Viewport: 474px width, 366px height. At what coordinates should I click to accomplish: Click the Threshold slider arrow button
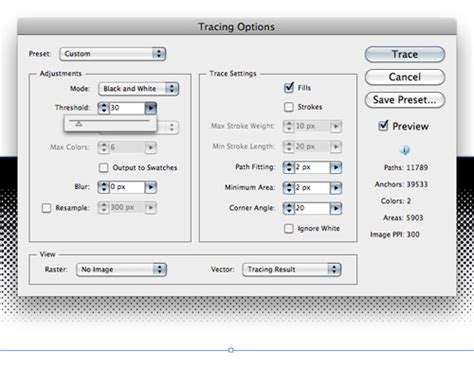click(151, 108)
